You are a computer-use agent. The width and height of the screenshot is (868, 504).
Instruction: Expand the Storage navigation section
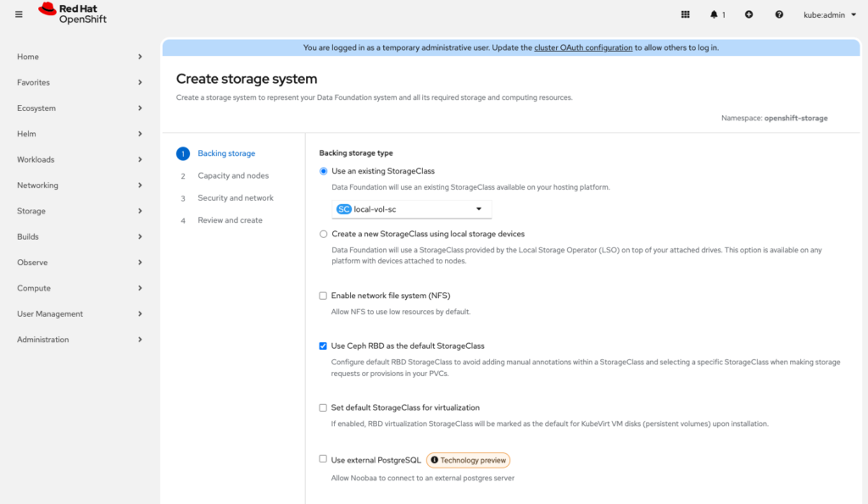80,211
